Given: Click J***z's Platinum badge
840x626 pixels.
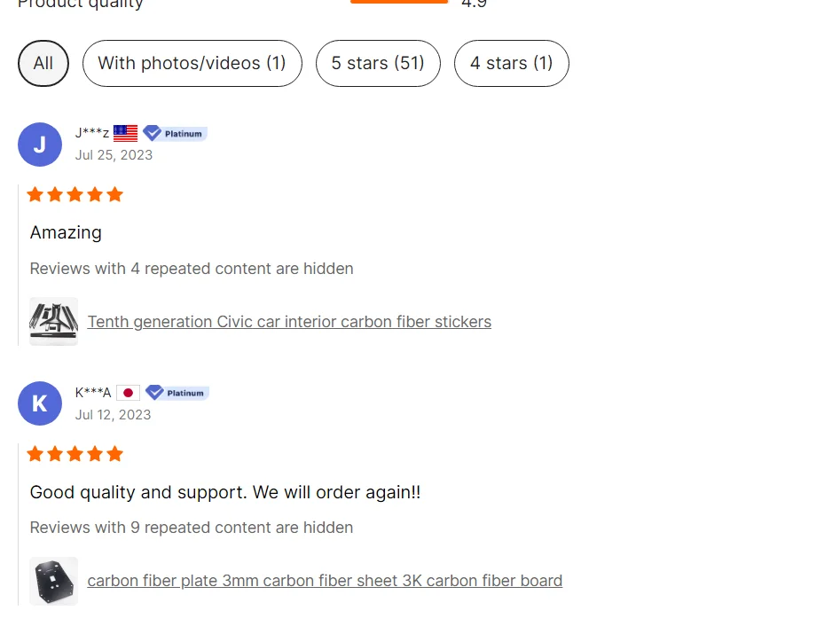Looking at the screenshot, I should (x=175, y=133).
